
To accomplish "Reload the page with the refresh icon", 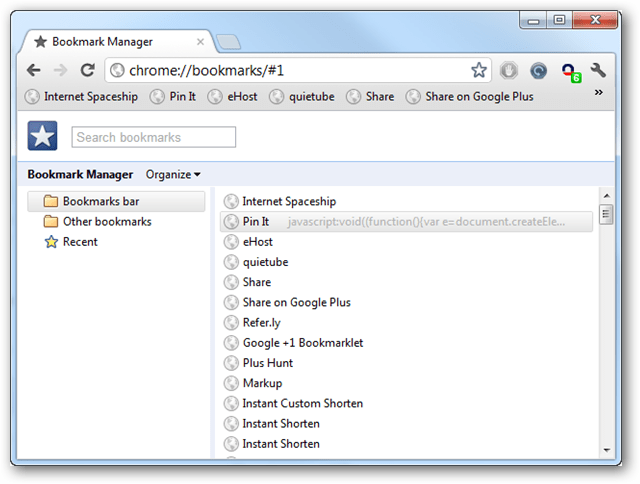I will click(x=87, y=70).
